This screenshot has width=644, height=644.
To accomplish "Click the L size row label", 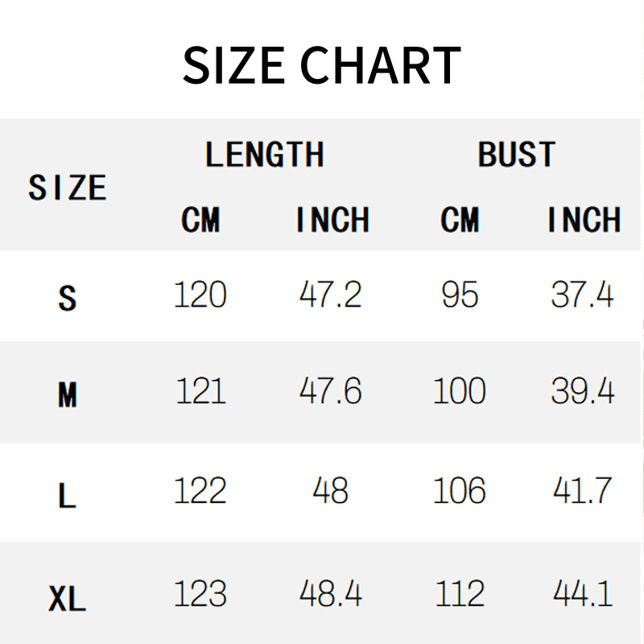I will (67, 495).
